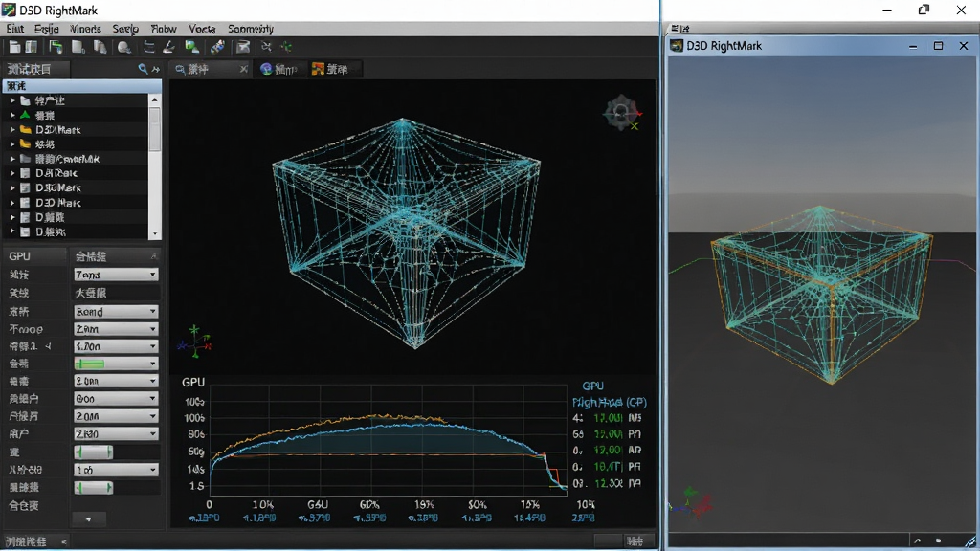The image size is (980, 551).
Task: Click the orientation gizmo in main 3D viewport
Action: 622,113
